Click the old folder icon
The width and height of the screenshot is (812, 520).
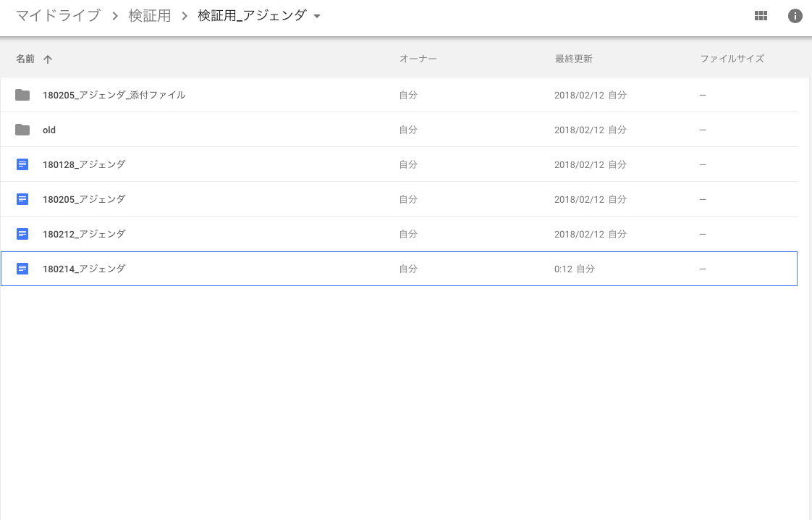point(22,130)
